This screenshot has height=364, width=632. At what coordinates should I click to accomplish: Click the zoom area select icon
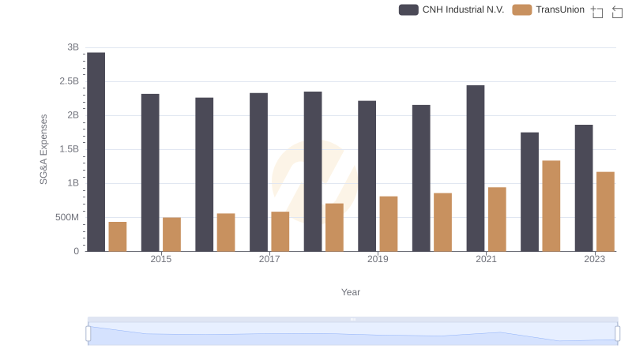coord(597,12)
